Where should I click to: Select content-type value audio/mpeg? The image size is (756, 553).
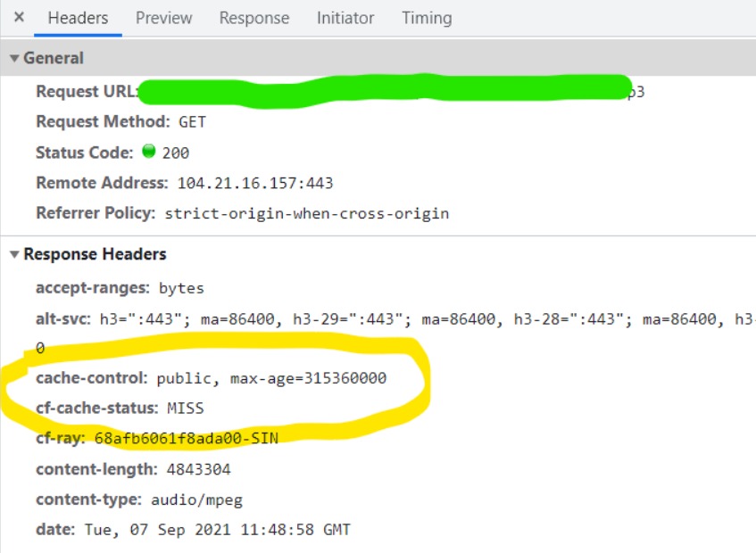coord(196,500)
